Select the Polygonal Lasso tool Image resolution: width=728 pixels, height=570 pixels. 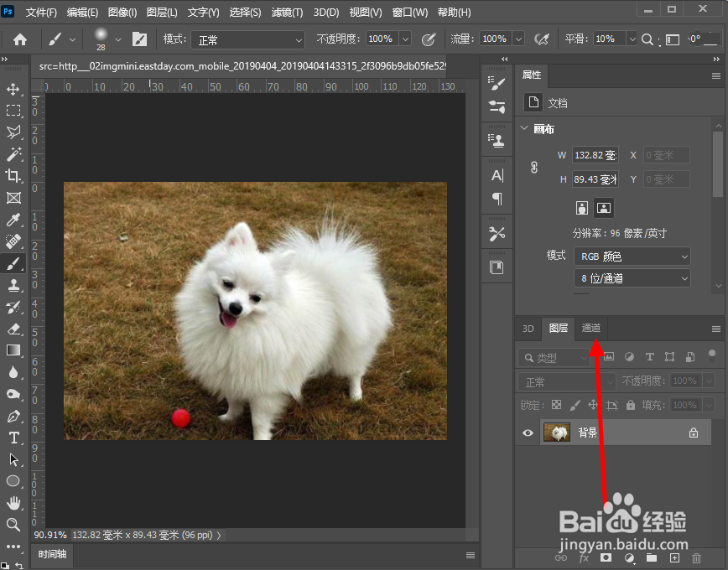coord(13,132)
